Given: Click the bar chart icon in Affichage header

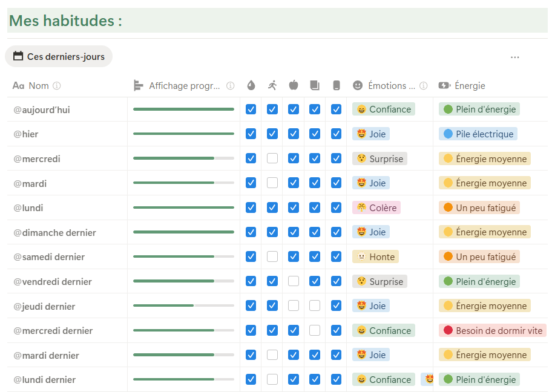Looking at the screenshot, I should click(x=139, y=85).
